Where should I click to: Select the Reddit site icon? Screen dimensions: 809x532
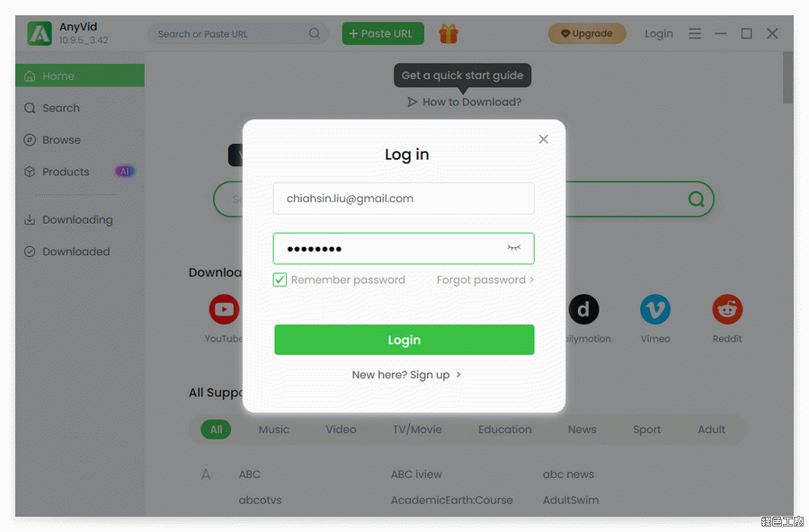727,309
